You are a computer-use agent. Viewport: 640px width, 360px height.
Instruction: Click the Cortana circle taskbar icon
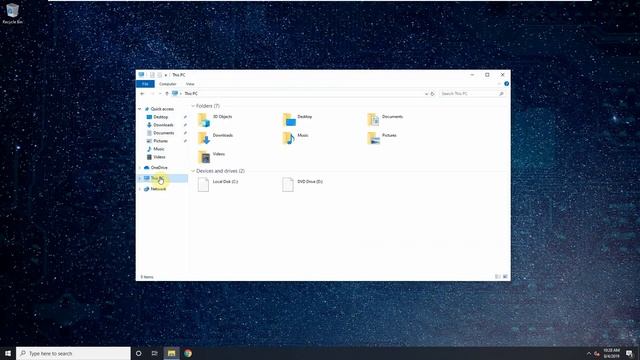[139, 353]
